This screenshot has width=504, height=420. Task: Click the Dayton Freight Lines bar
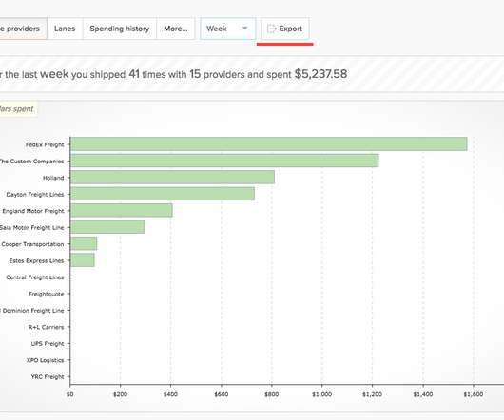[x=163, y=194]
